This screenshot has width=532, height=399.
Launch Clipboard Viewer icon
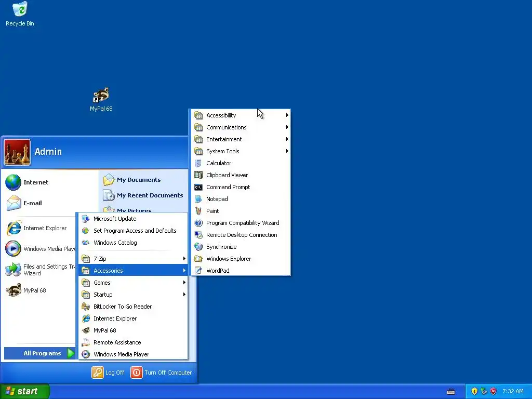click(x=198, y=175)
